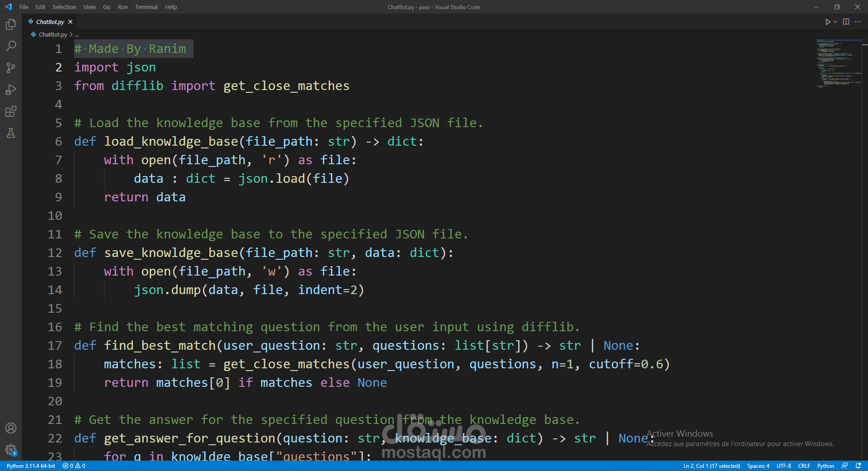Open the Manage gear settings icon

point(11,450)
